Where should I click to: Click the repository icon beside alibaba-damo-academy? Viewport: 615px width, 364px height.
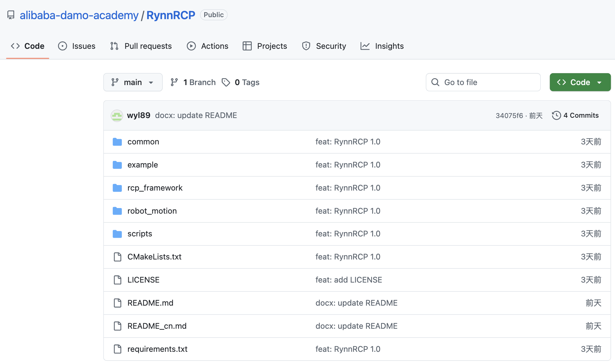pos(11,15)
